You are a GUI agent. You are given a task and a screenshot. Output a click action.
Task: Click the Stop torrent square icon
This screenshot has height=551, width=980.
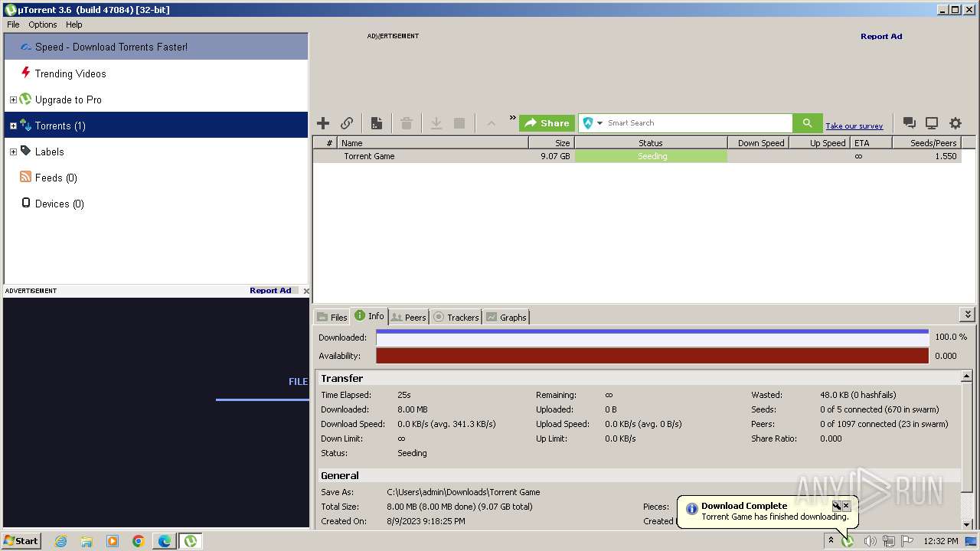coord(459,123)
